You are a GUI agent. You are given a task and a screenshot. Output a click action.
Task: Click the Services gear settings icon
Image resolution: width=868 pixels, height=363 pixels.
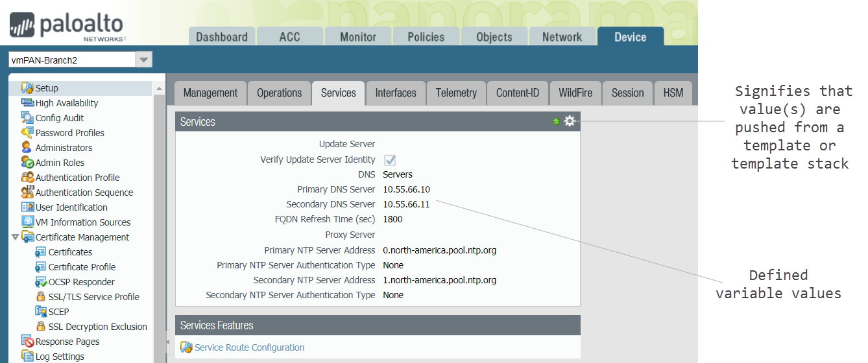coord(570,121)
